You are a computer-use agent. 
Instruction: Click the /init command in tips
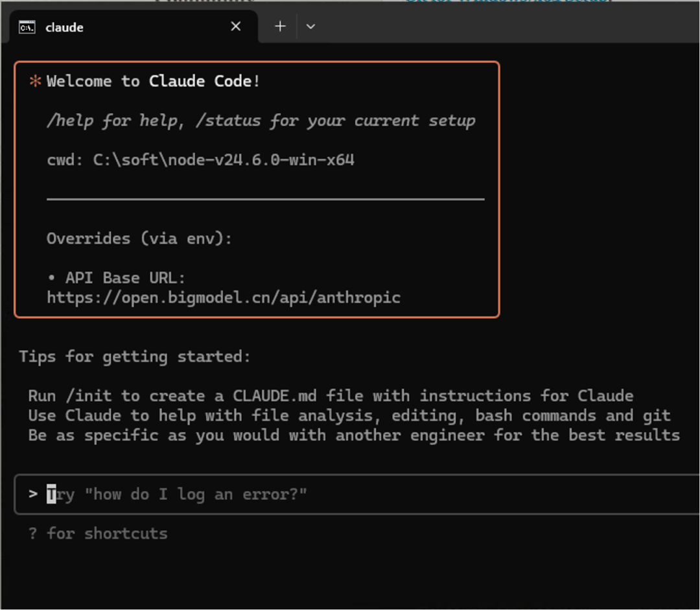tap(88, 395)
